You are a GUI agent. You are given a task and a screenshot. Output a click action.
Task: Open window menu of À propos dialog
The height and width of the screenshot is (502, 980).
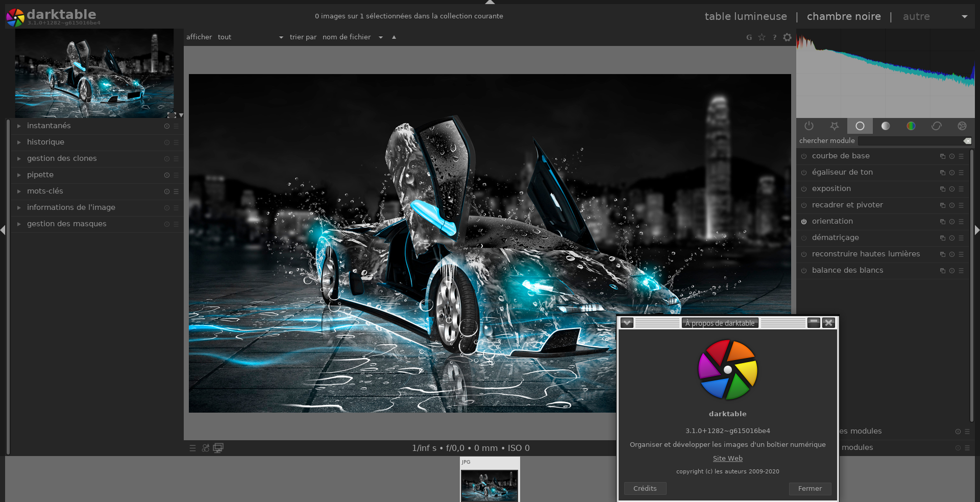[627, 323]
